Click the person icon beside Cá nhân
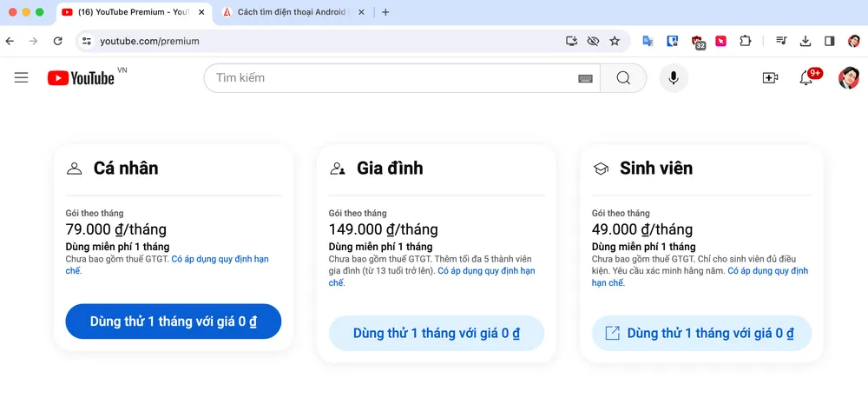 click(74, 169)
